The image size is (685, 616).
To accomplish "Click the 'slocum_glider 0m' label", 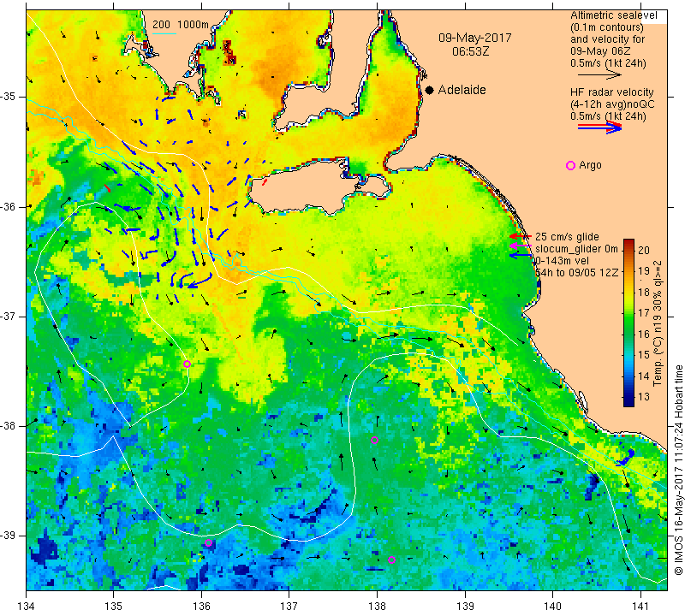I will pos(576,249).
